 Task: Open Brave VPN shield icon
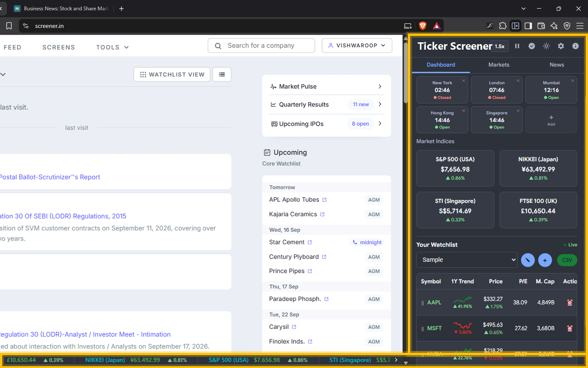pyautogui.click(x=567, y=26)
